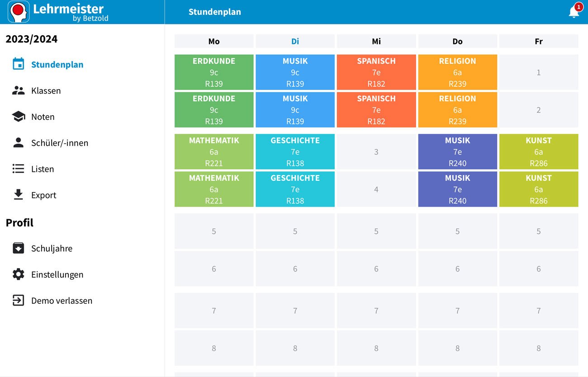The image size is (588, 377).
Task: Open Schuljahre under Profil
Action: pos(52,248)
